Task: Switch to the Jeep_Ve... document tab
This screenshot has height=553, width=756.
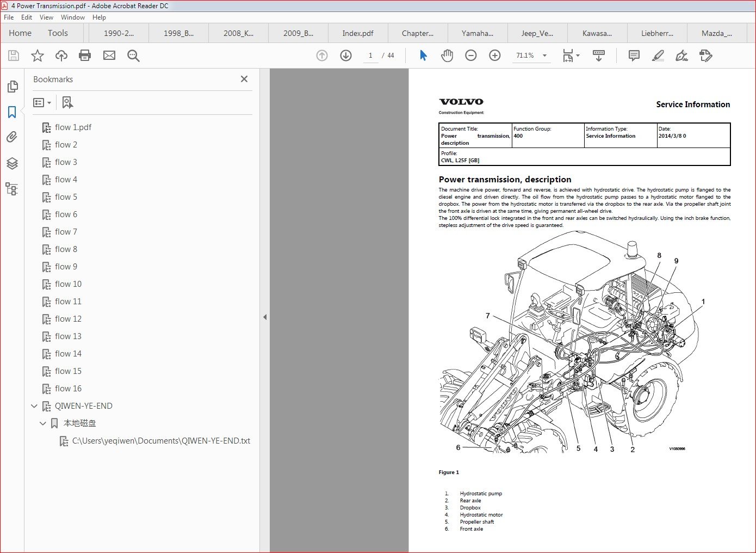Action: [x=537, y=33]
